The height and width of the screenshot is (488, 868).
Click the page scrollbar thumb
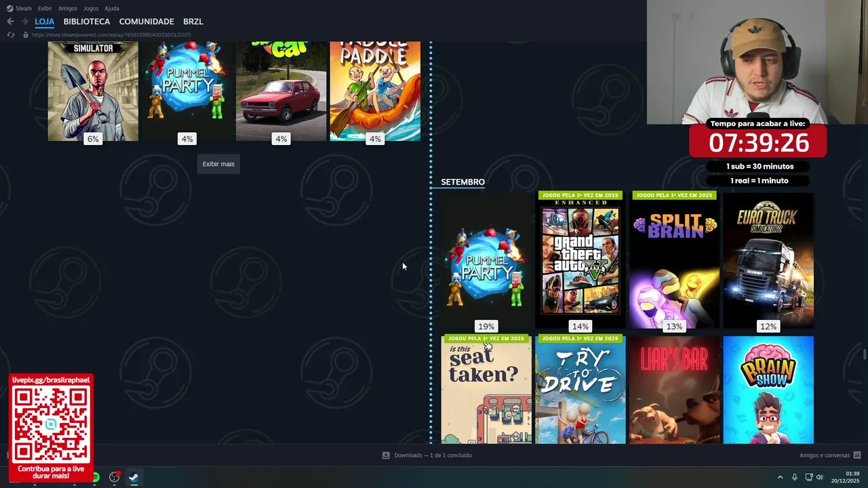point(865,354)
